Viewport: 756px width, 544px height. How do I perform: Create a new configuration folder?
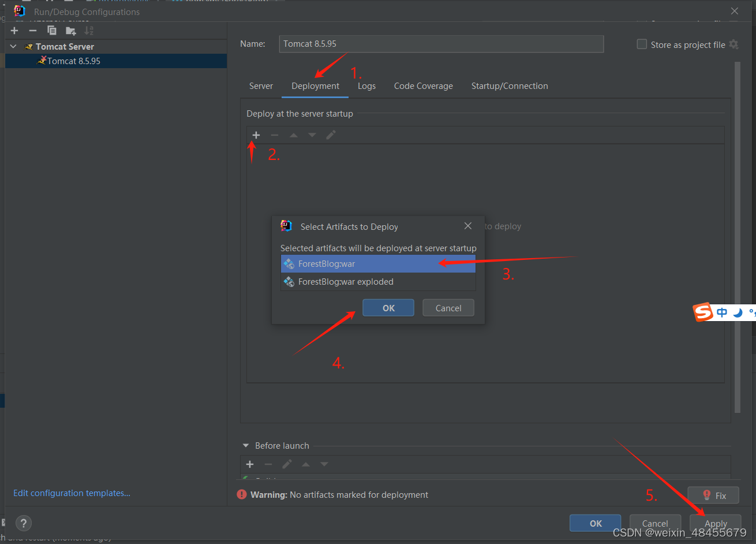[70, 30]
